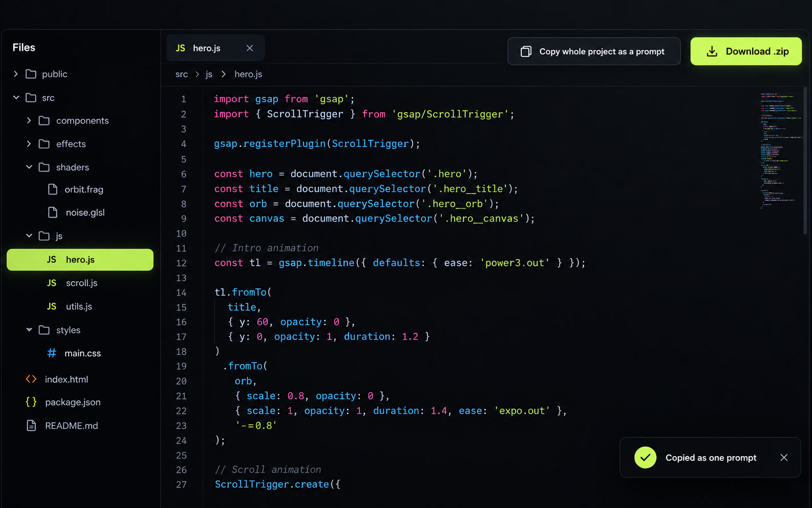Copy whole project as a prompt

[x=594, y=51]
